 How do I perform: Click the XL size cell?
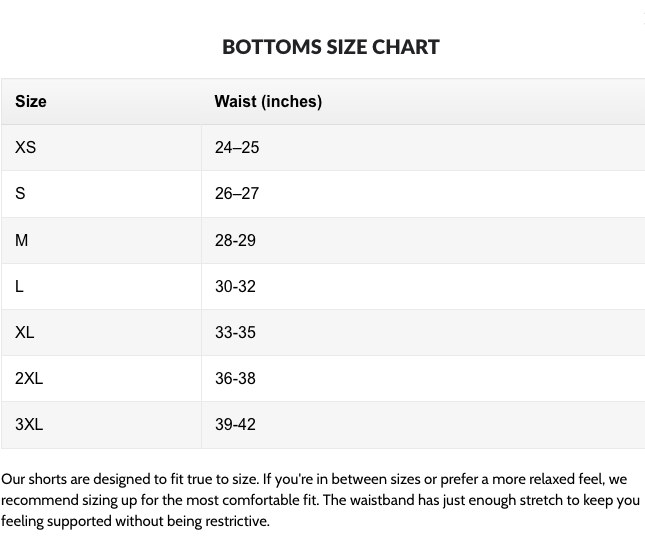(x=25, y=332)
